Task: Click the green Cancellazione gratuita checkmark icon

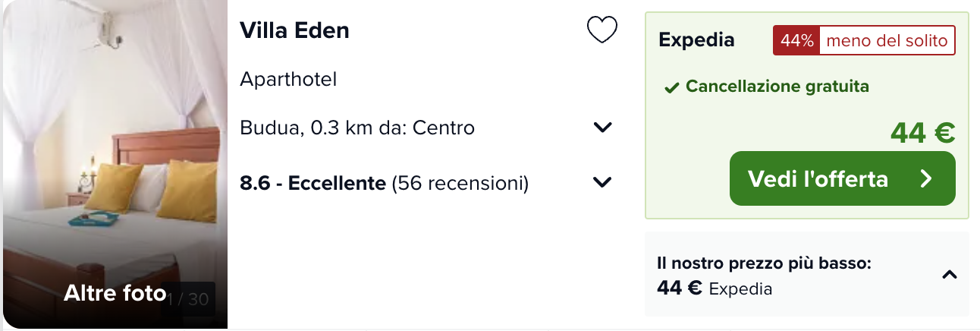Action: pos(671,88)
